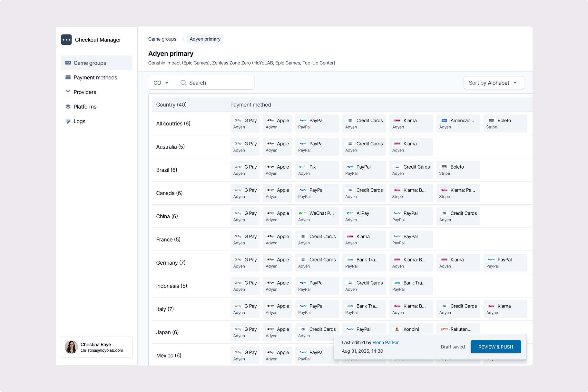Click the search magnifier icon
This screenshot has width=588, height=392.
pos(183,83)
